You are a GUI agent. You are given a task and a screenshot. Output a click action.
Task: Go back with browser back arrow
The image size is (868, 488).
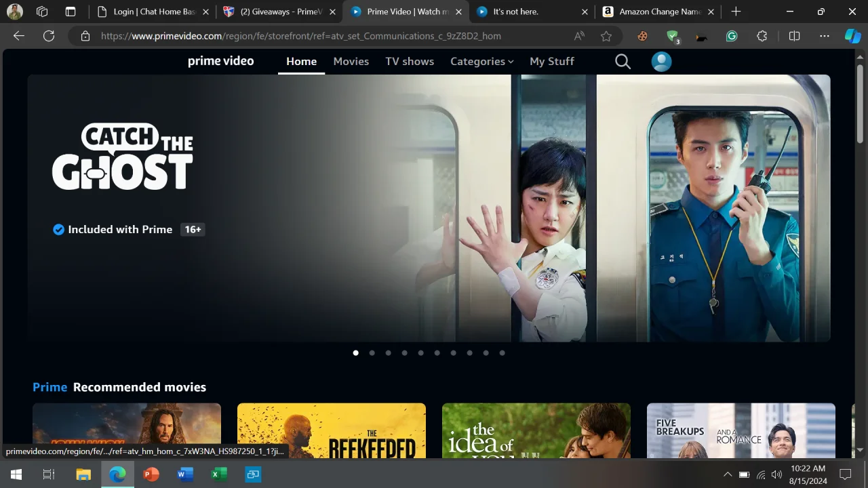[19, 36]
